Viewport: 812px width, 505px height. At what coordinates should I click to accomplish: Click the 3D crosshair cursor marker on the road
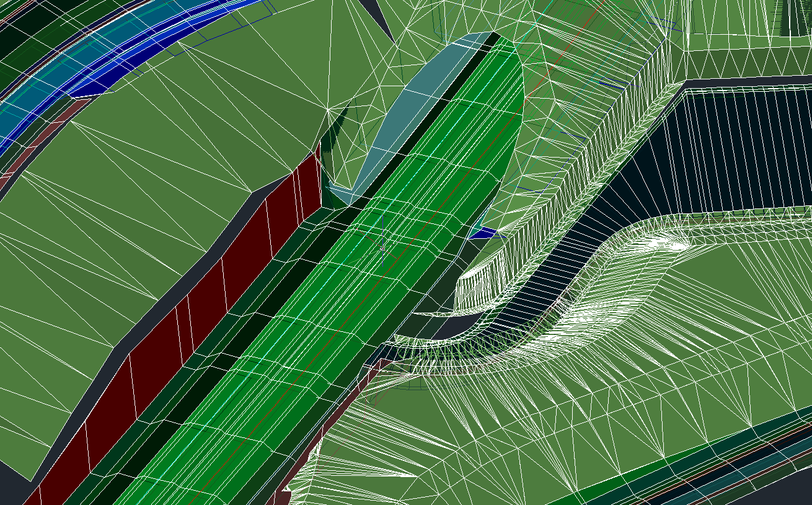[x=382, y=248]
